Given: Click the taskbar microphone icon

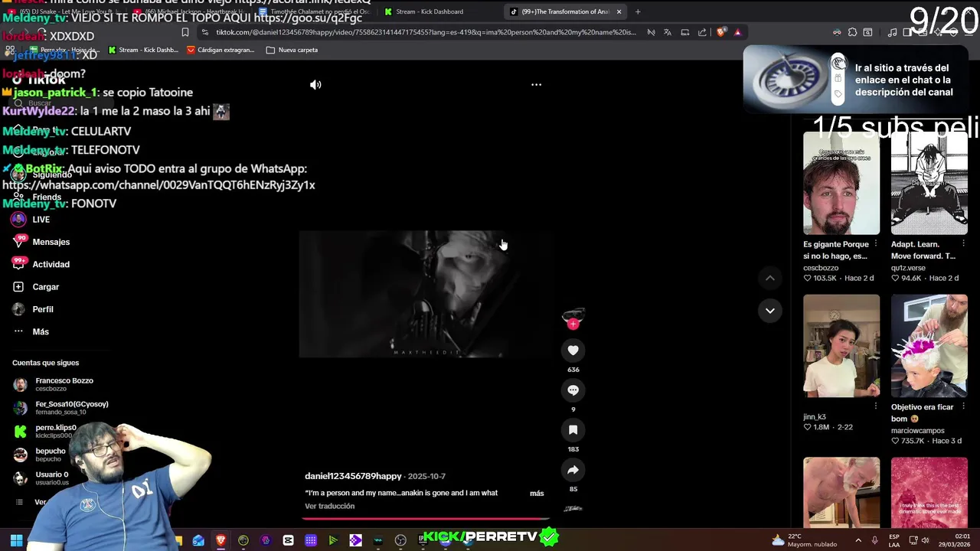Looking at the screenshot, I should coord(874,540).
